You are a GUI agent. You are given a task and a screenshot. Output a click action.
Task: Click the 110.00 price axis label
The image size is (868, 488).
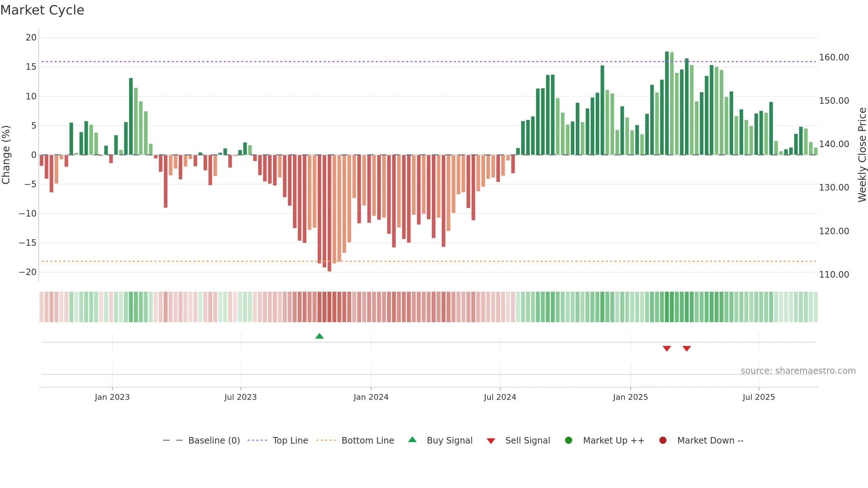[x=834, y=274]
